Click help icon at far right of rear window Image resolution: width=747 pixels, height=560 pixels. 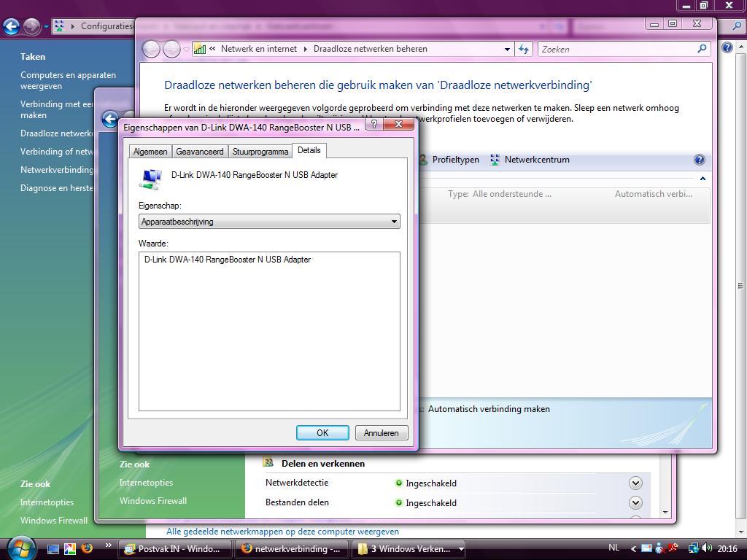[x=727, y=47]
